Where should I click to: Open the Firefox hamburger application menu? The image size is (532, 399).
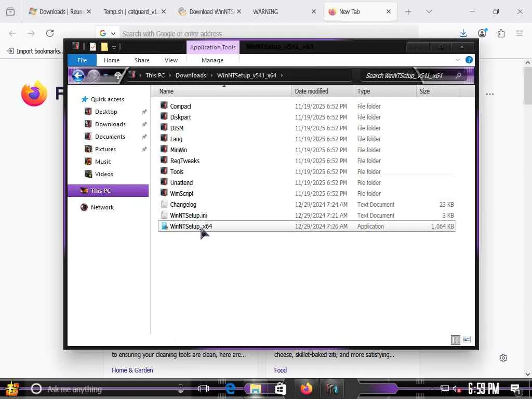(x=519, y=33)
